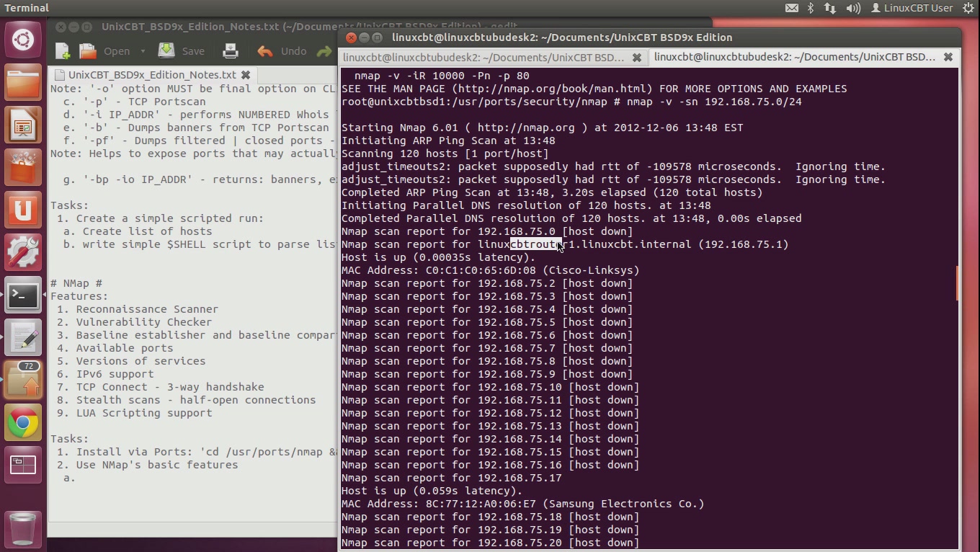
Task: Click '1. Reconnaissance Scanner' line in gedit
Action: [x=138, y=309]
